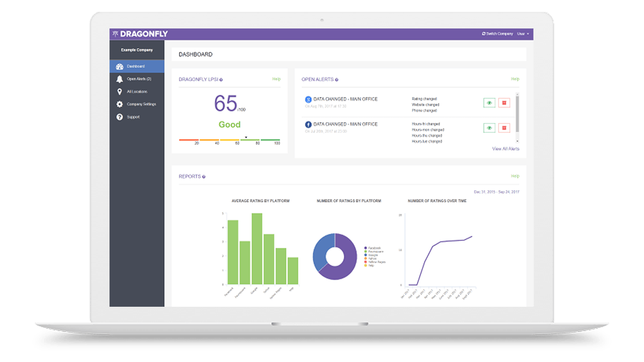The width and height of the screenshot is (644, 362).
Task: Open the User dropdown menu
Action: click(522, 33)
